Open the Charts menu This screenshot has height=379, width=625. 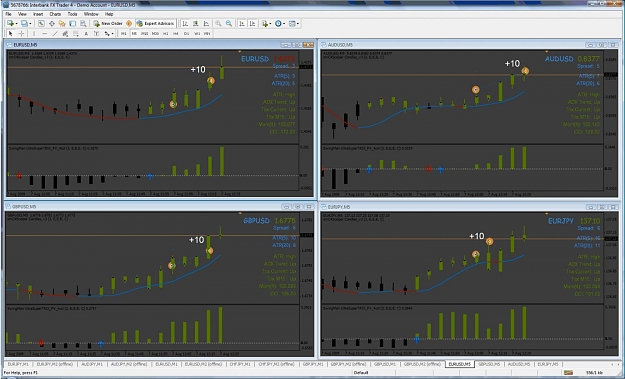point(55,14)
